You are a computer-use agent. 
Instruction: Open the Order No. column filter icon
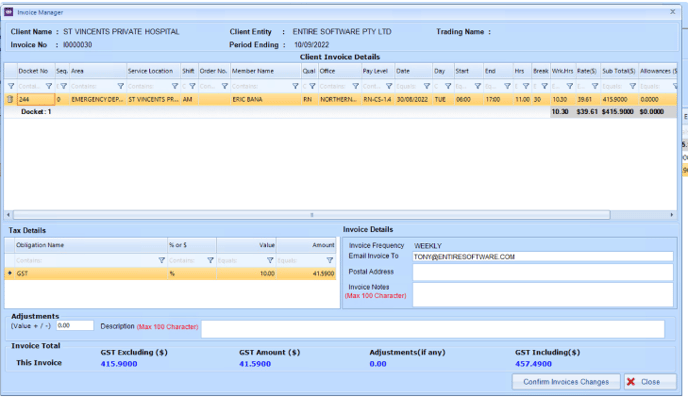pyautogui.click(x=225, y=86)
